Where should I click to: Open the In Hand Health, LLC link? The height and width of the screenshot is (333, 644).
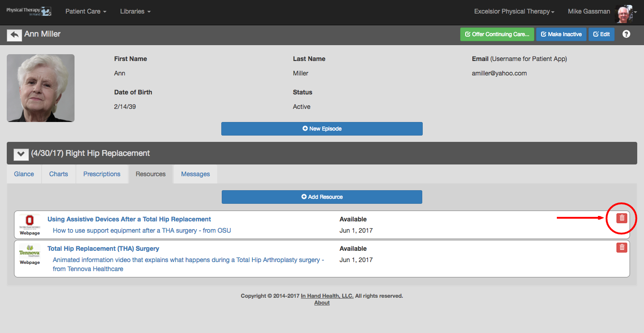tap(327, 296)
